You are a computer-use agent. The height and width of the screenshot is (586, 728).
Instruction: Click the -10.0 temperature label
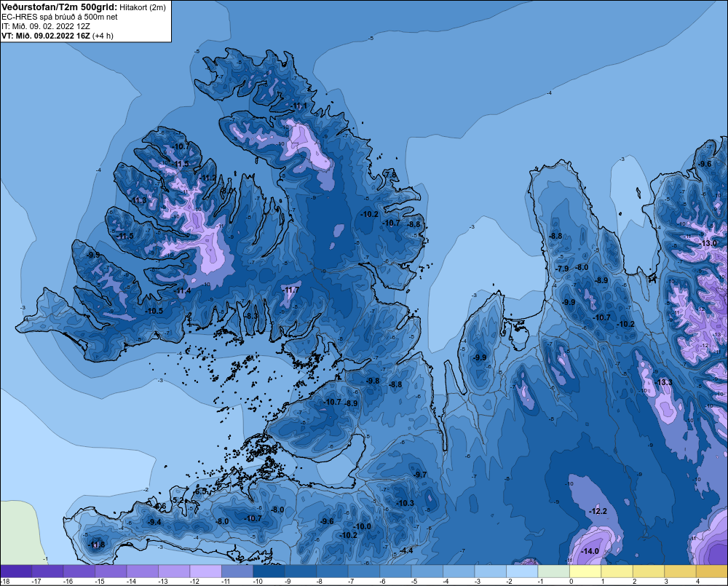[x=362, y=526]
